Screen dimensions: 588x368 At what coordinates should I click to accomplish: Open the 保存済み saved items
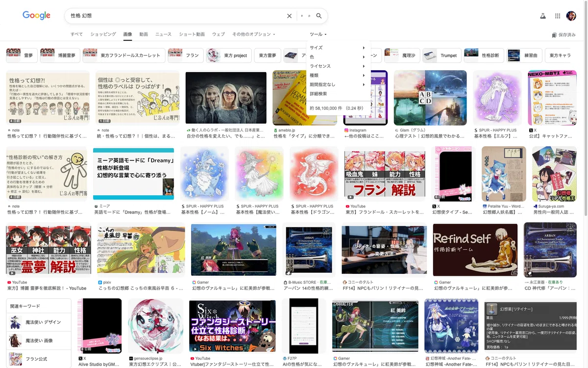click(x=563, y=35)
